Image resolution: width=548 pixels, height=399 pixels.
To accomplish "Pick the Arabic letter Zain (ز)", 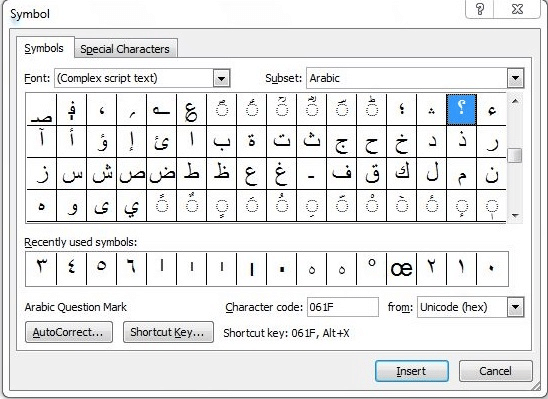I will [41, 174].
